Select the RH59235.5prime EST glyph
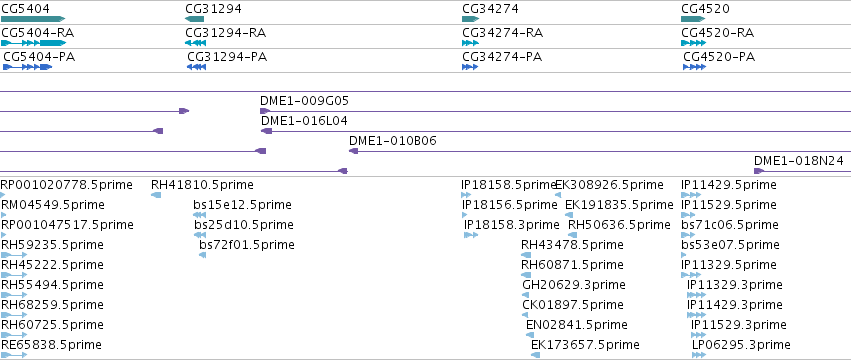 coord(14,255)
